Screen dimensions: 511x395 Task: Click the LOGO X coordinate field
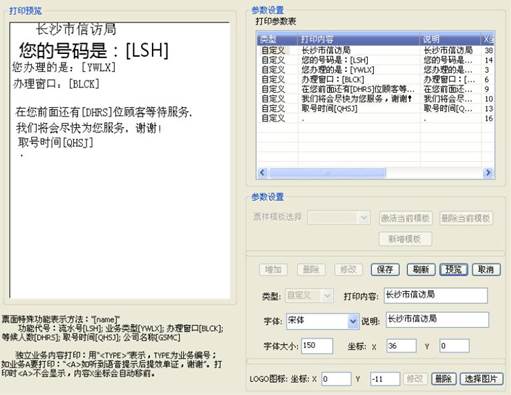point(336,379)
